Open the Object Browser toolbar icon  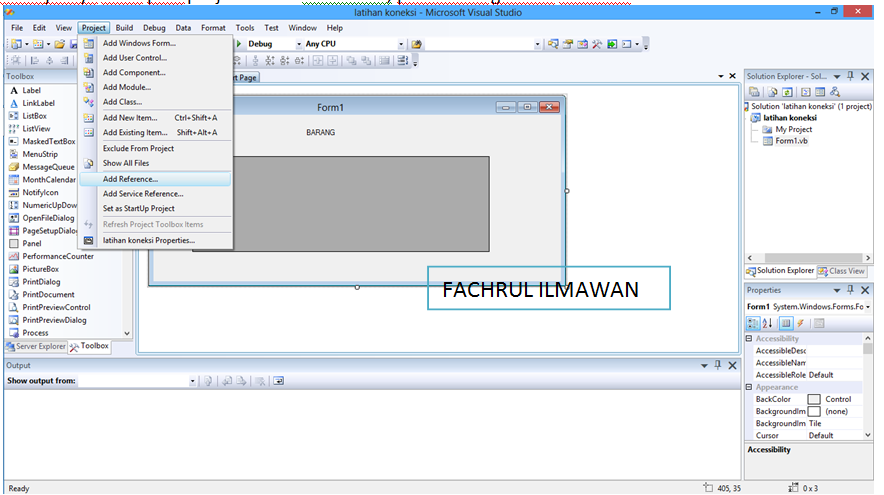click(582, 44)
